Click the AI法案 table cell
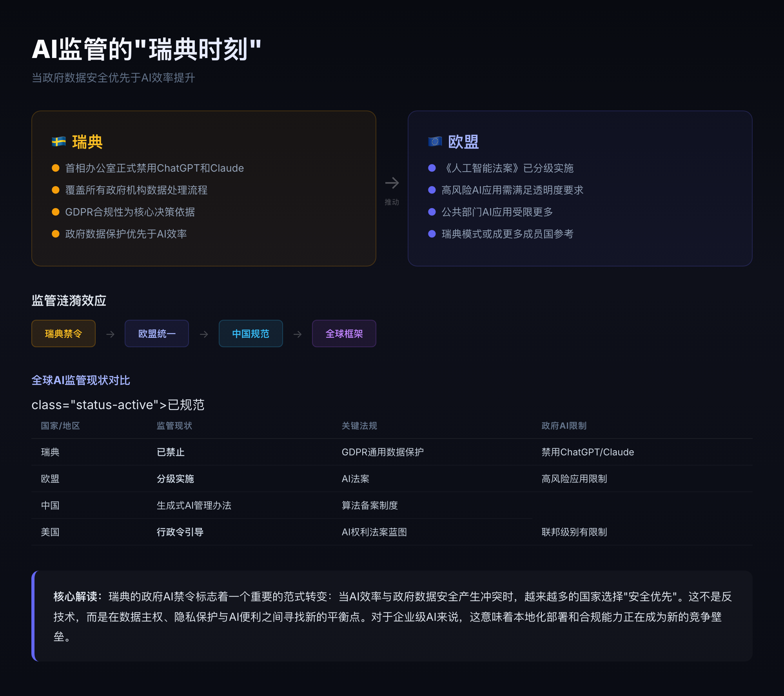Viewport: 784px width, 696px height. [356, 478]
